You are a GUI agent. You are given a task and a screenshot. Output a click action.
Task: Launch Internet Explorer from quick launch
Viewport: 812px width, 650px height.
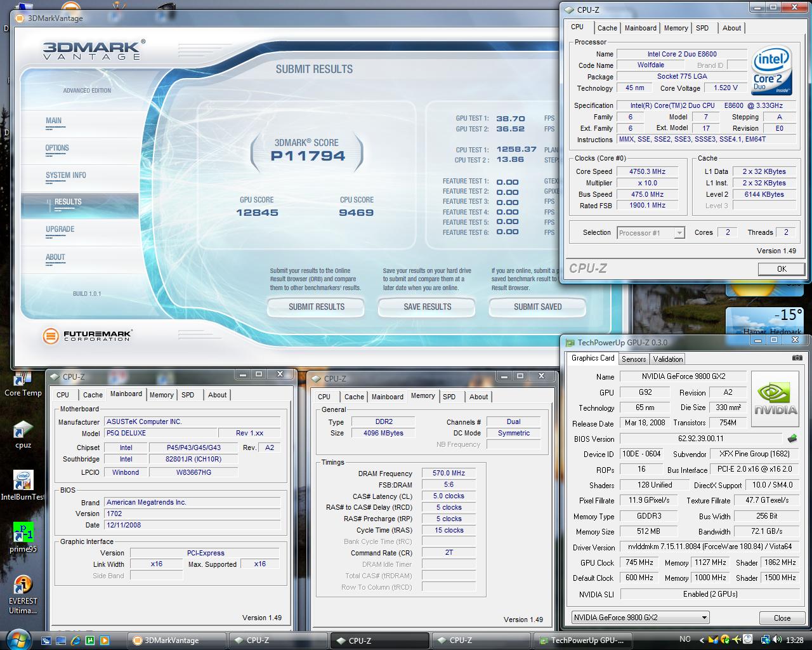[76, 640]
